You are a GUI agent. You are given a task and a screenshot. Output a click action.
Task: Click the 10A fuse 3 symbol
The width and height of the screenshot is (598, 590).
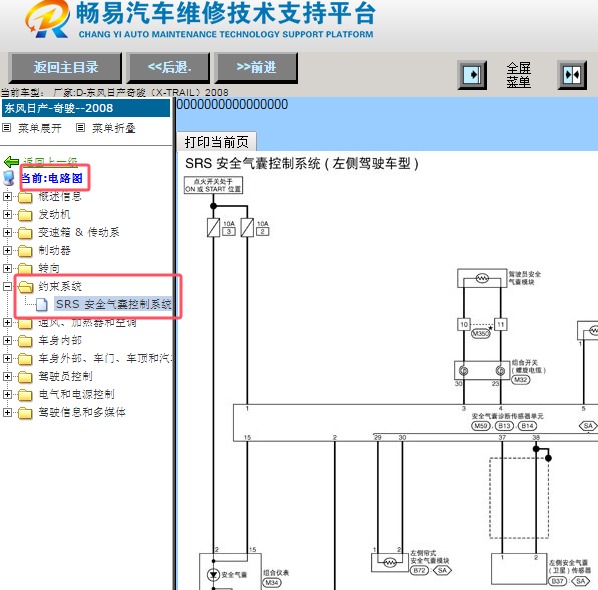click(213, 228)
